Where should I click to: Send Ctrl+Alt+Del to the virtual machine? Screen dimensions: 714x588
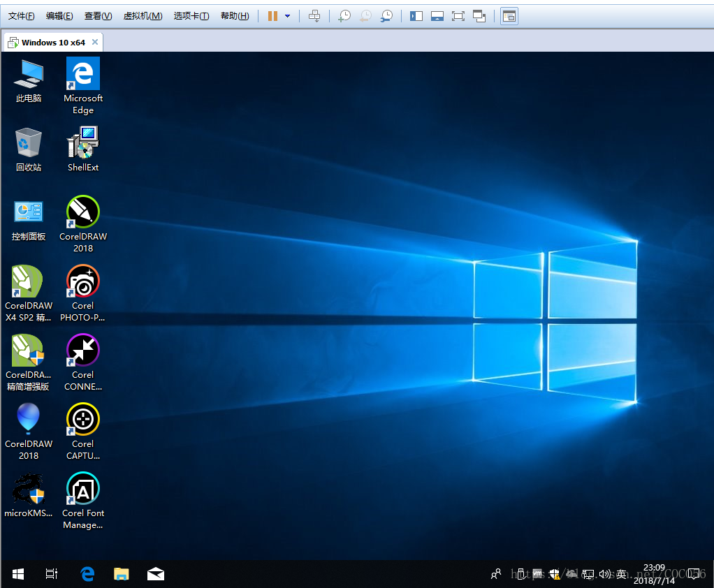(314, 16)
